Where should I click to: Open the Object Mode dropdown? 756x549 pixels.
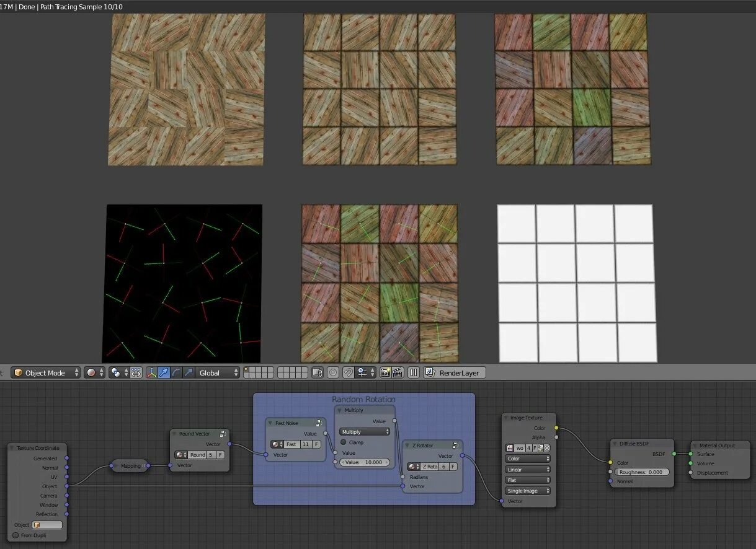[47, 372]
